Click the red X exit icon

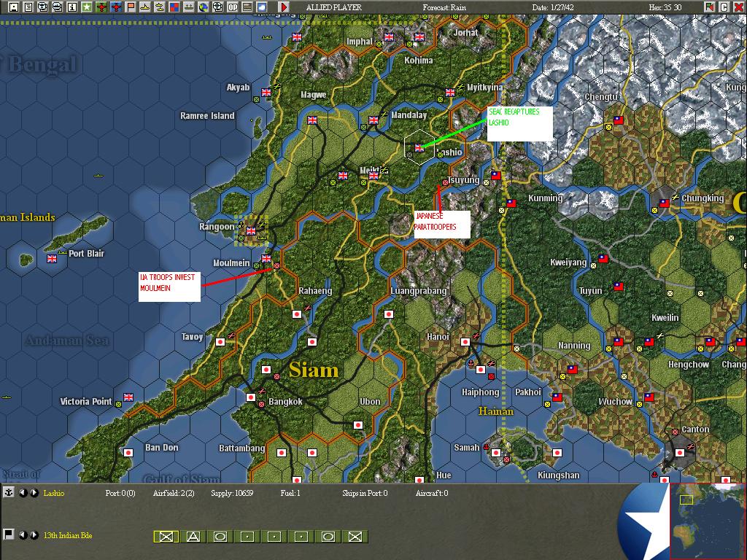(x=738, y=7)
